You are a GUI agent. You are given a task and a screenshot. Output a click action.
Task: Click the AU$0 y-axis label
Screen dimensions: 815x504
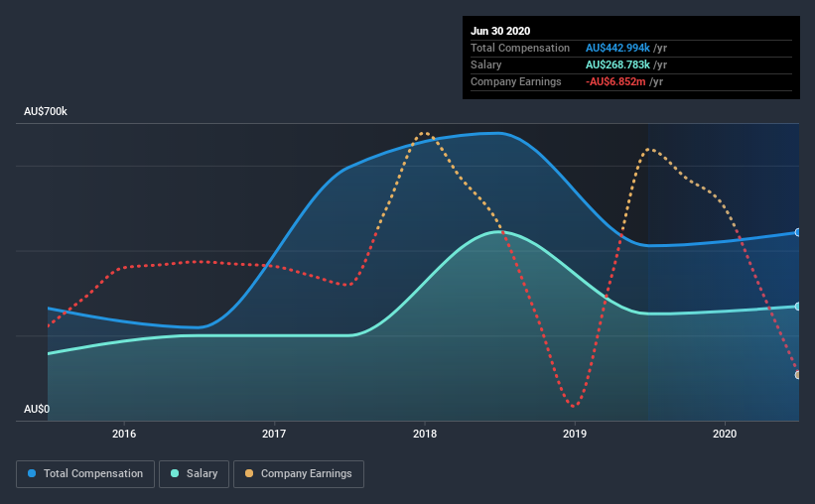[37, 410]
